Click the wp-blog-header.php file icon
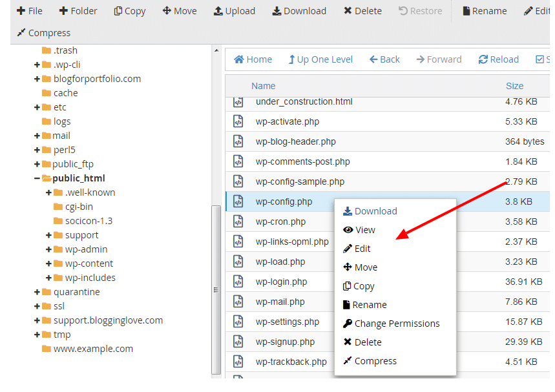Image resolution: width=555 pixels, height=392 pixels. [x=238, y=141]
